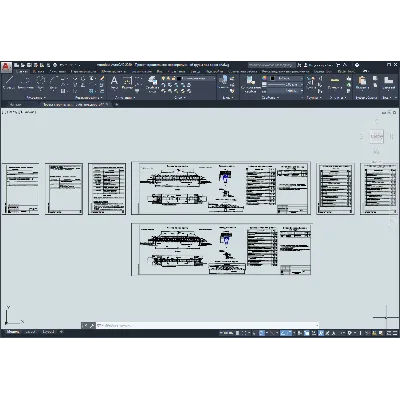
Task: Insert a Table from the Annotation panel
Action: coord(137,91)
